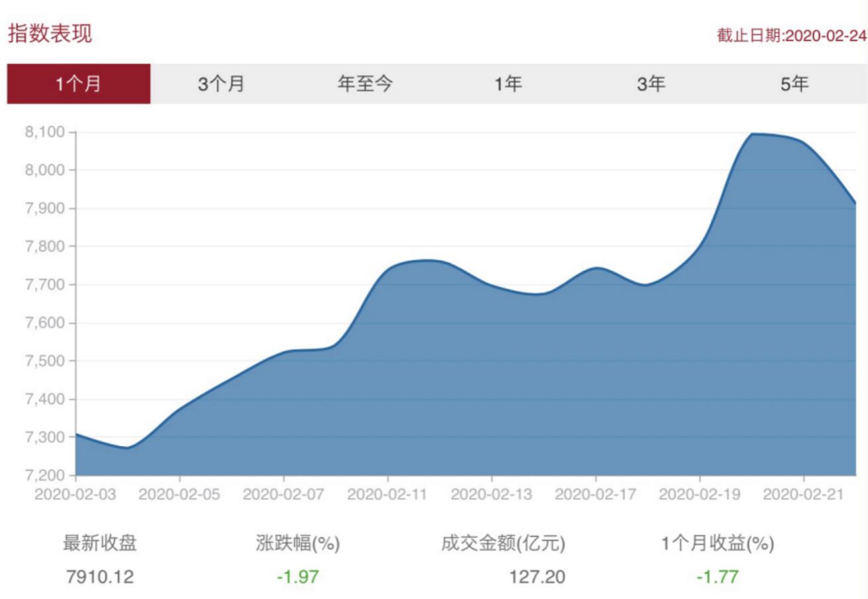This screenshot has width=868, height=599.
Task: Switch chart to the 1年 range
Action: [x=508, y=84]
